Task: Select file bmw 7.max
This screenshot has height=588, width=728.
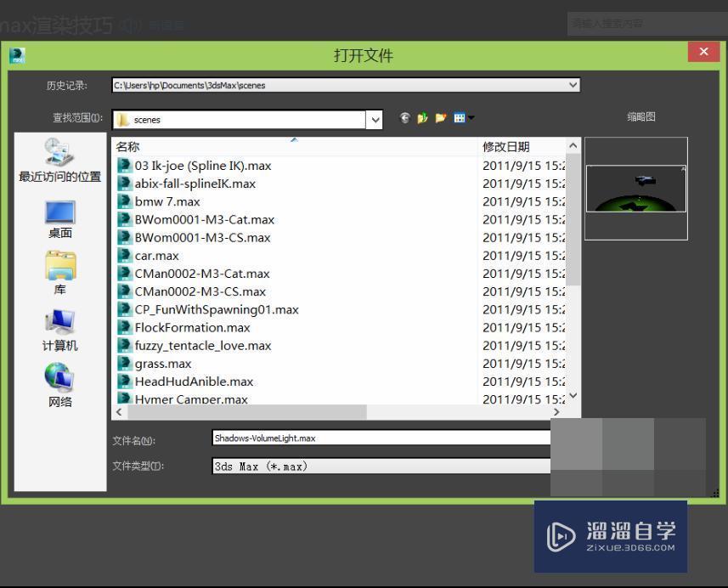Action: [x=167, y=201]
